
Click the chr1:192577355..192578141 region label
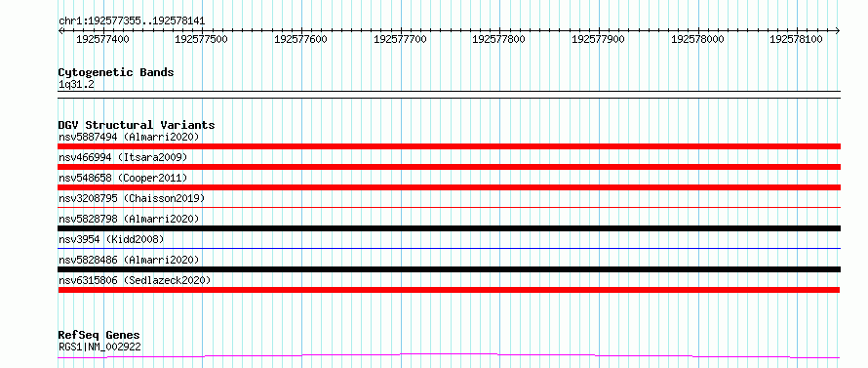(132, 21)
